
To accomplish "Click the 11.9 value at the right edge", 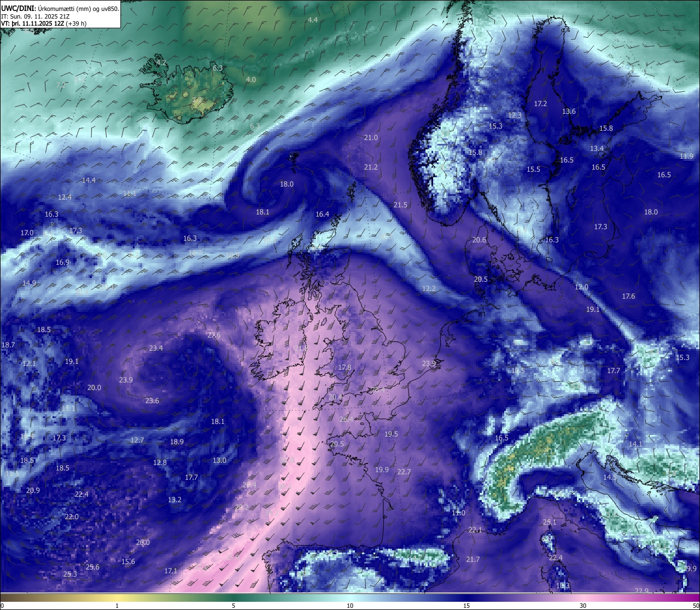I will 686,156.
